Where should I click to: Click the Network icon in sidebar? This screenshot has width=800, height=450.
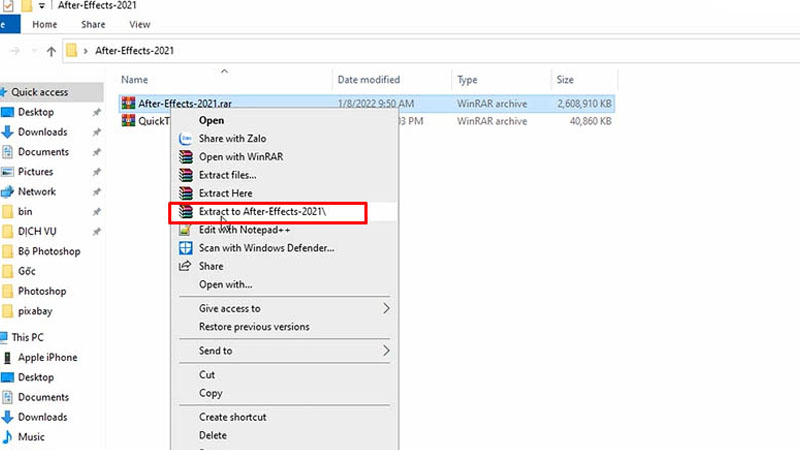(x=7, y=192)
